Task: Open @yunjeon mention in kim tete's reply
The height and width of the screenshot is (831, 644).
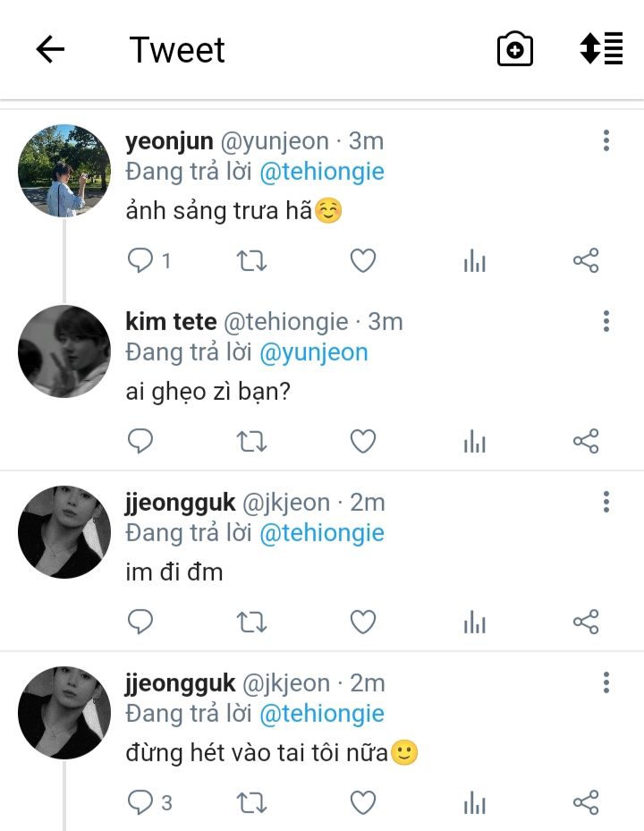Action: 314,352
